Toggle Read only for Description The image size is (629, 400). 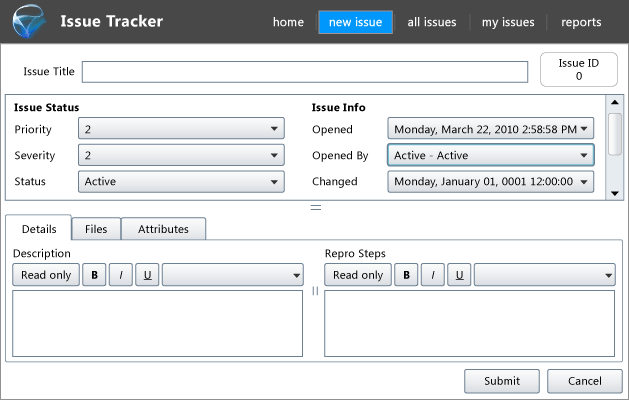coord(46,275)
